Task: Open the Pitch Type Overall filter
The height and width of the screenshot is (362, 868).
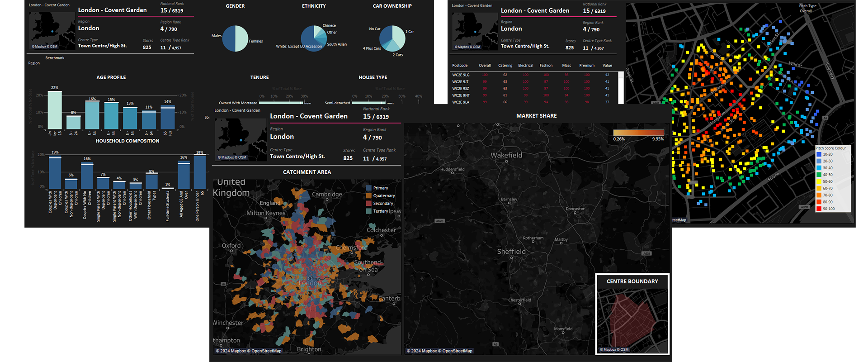Action: pyautogui.click(x=807, y=9)
